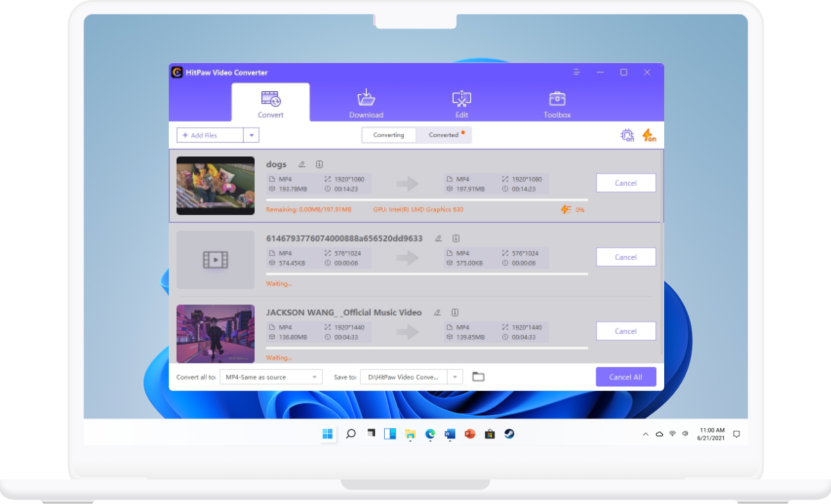Image resolution: width=831 pixels, height=504 pixels.
Task: Cancel the JACKSON WANG video conversion
Action: click(625, 331)
